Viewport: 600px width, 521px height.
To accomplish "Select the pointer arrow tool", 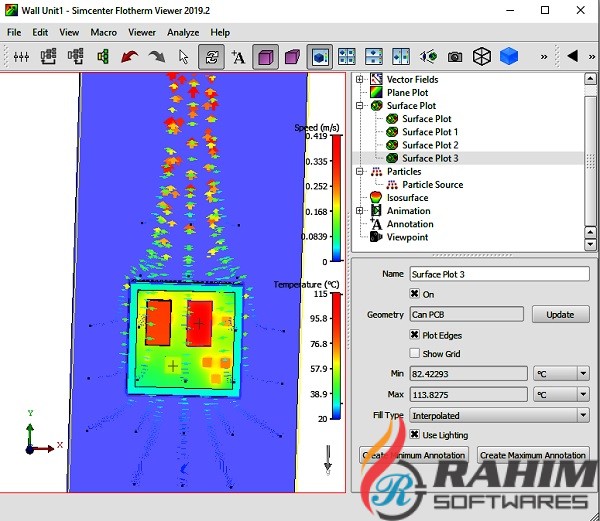I will 184,57.
